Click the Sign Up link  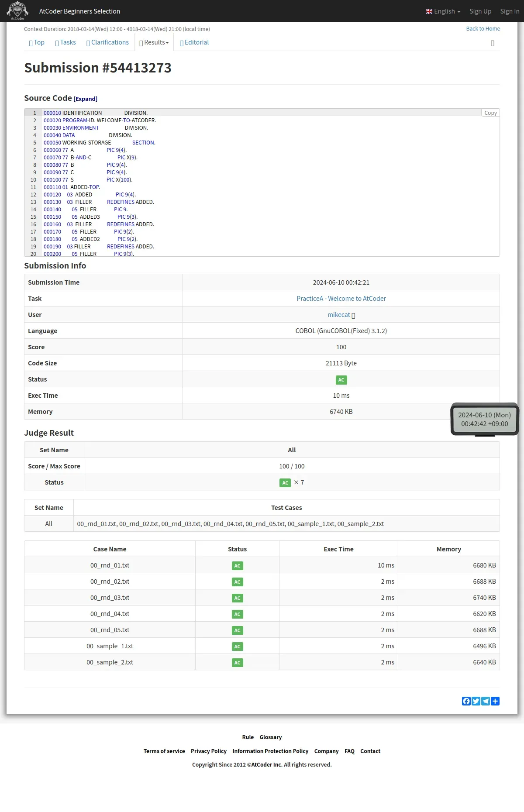click(480, 11)
